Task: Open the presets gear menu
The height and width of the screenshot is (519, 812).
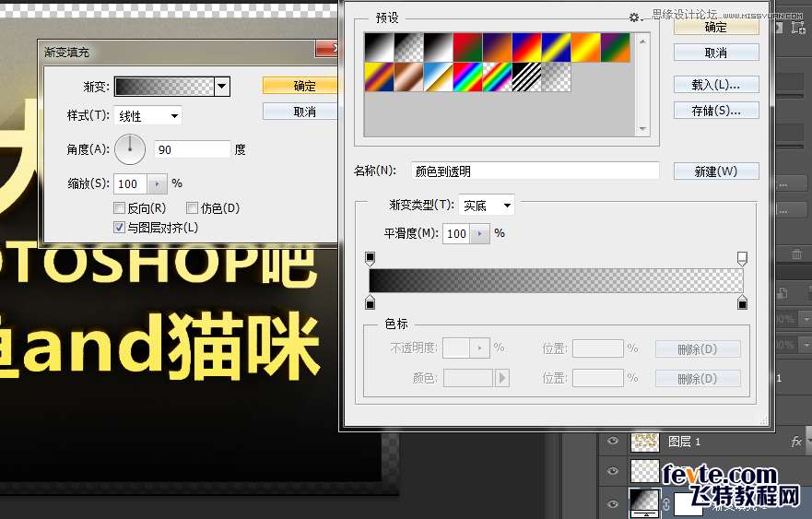Action: pos(634,18)
